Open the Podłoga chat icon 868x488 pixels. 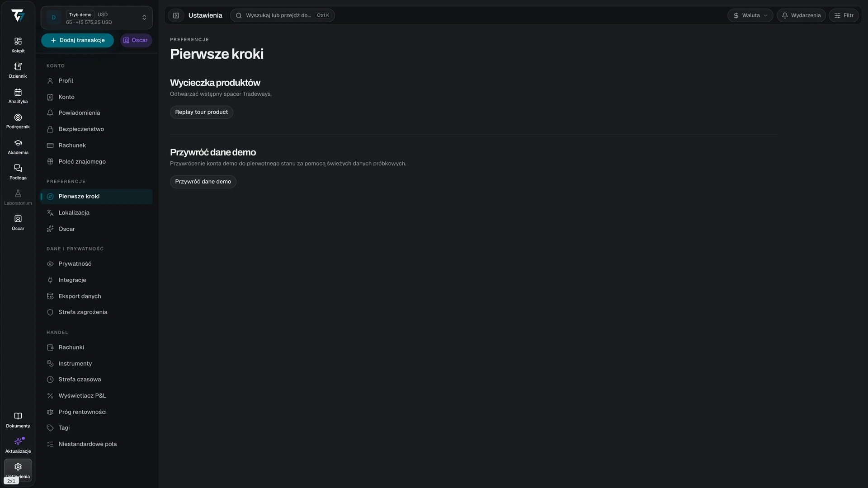[x=18, y=168]
